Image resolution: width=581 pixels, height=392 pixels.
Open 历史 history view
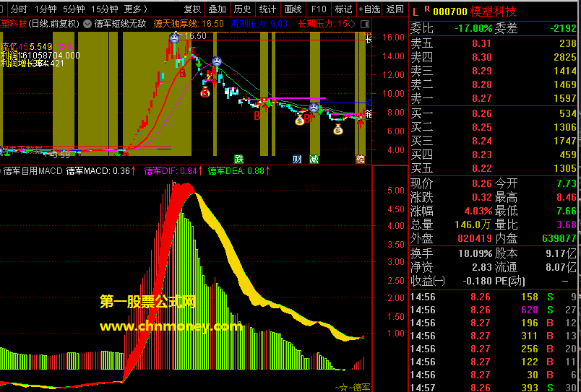(242, 9)
